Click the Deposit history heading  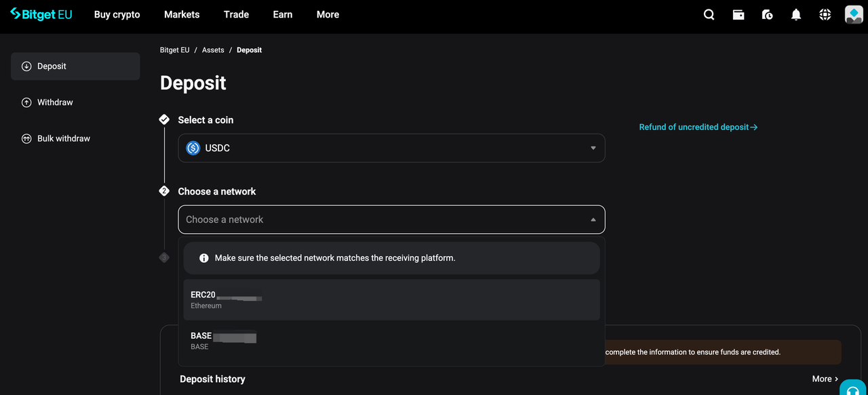click(212, 379)
